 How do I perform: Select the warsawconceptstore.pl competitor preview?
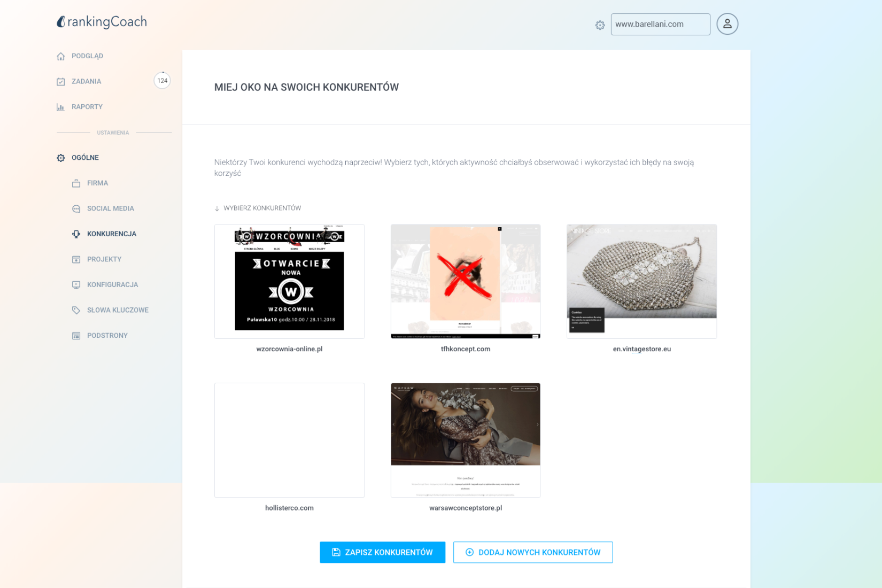(465, 440)
